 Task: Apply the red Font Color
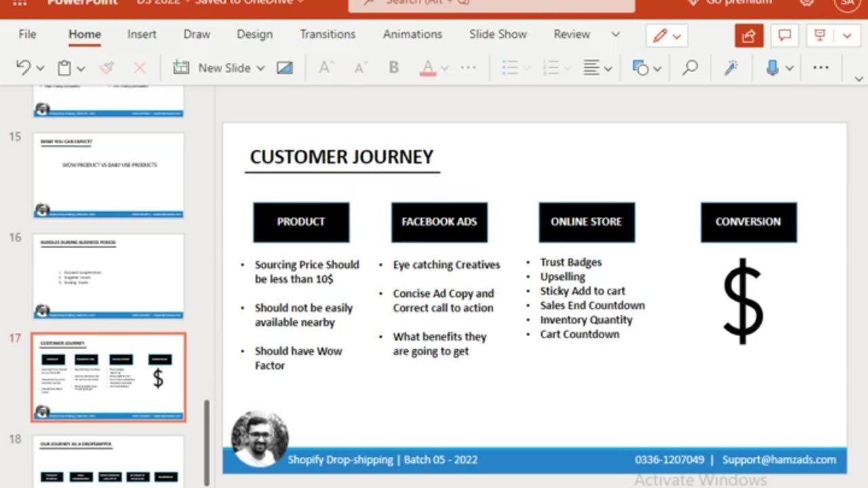click(x=428, y=68)
